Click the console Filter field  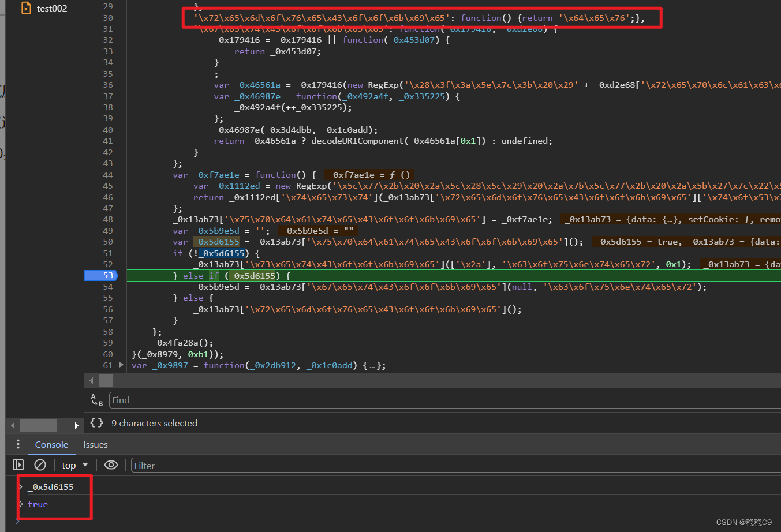point(456,466)
